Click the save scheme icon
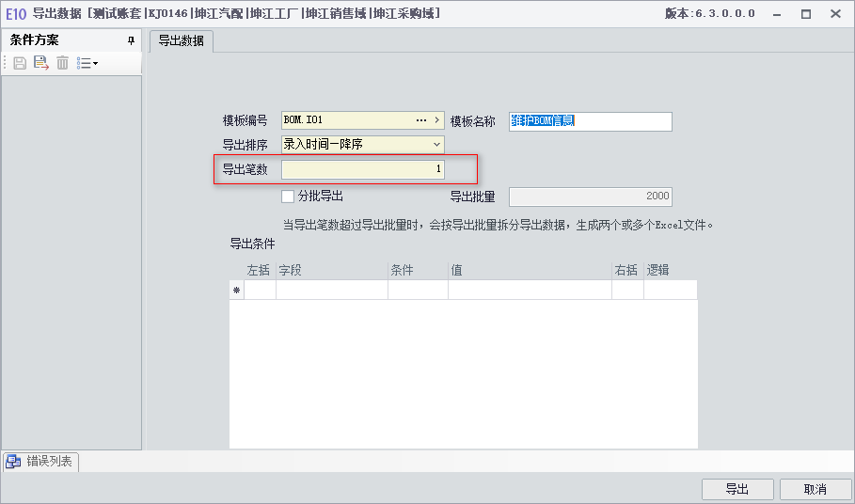855x504 pixels. point(20,63)
